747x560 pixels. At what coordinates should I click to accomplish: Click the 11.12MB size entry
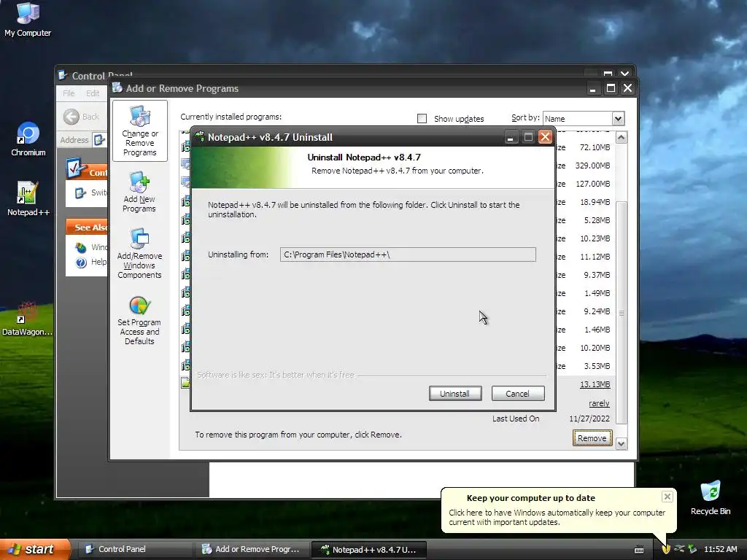click(x=595, y=257)
